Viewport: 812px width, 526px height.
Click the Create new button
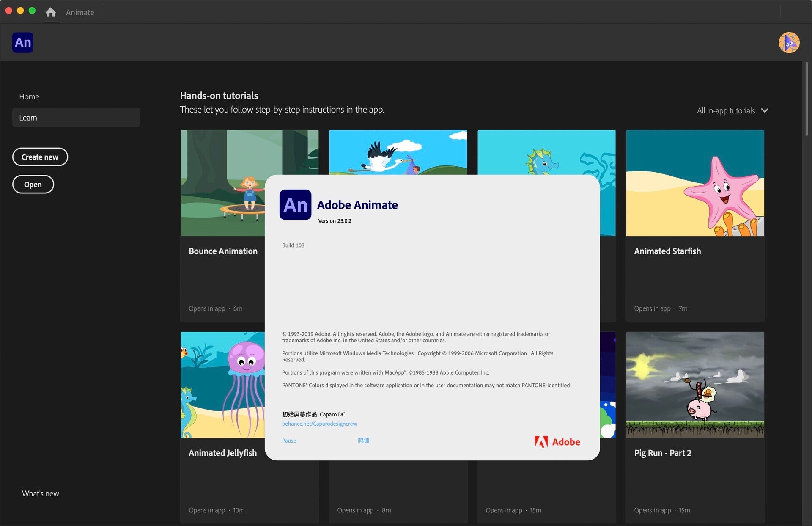40,157
